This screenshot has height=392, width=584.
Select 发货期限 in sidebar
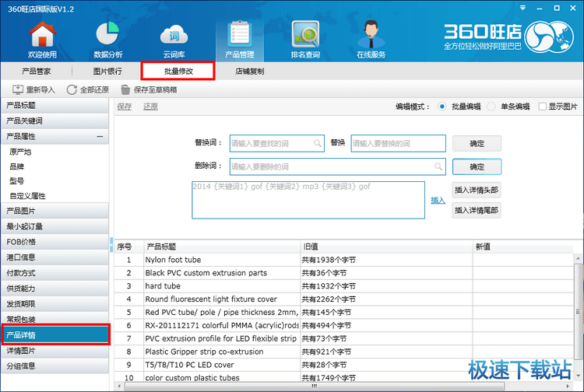55,304
